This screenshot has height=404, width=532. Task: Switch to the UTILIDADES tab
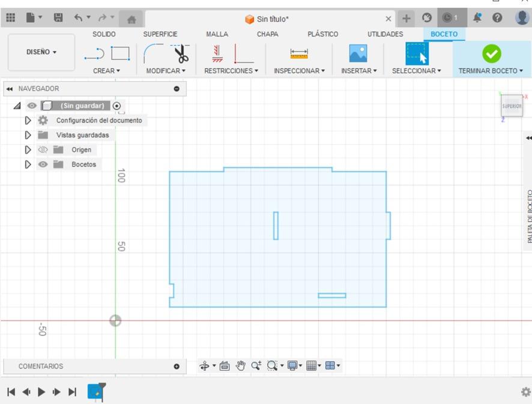tap(385, 34)
